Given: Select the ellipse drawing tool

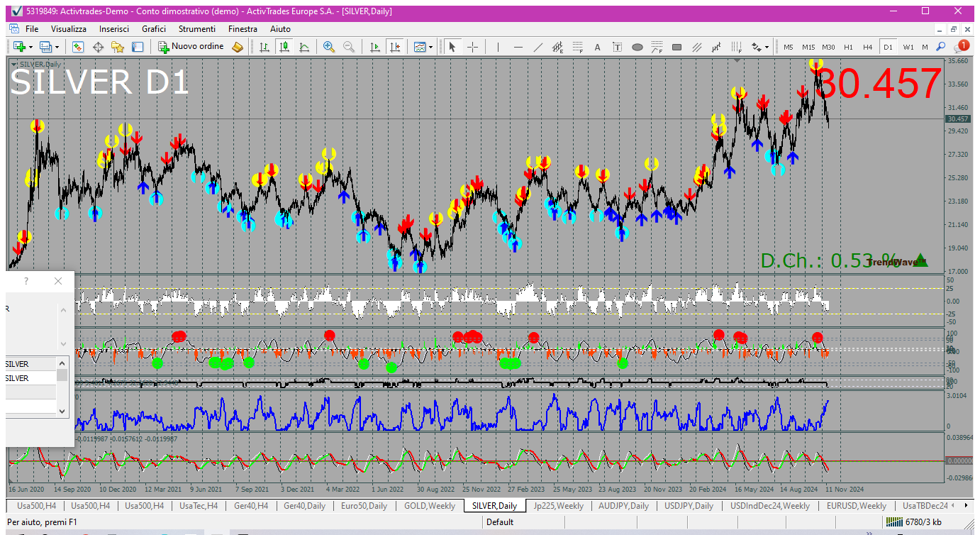Looking at the screenshot, I should (637, 47).
